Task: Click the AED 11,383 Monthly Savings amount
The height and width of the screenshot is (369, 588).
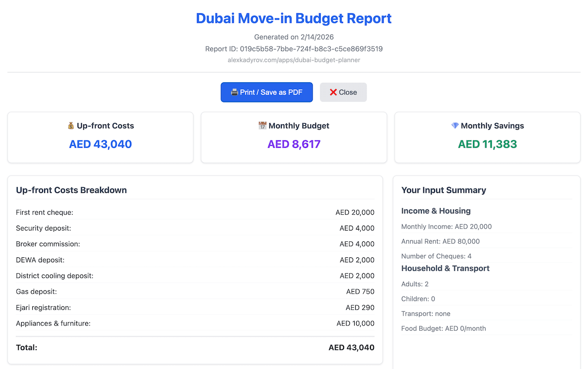Action: point(488,144)
